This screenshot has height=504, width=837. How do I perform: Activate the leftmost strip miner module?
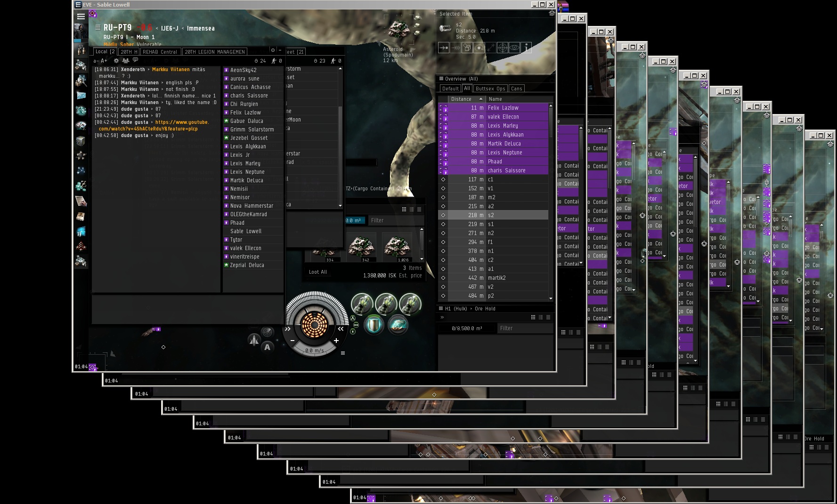[x=362, y=304]
